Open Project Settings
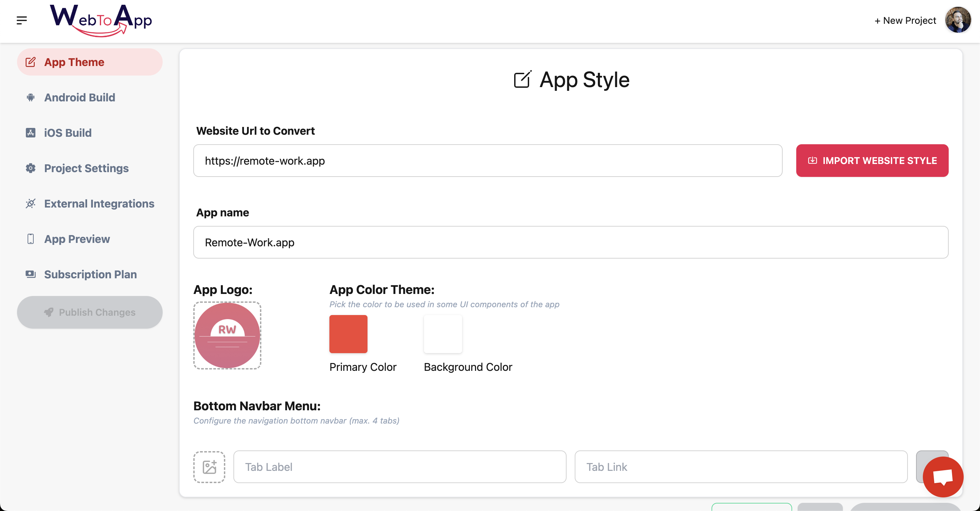The image size is (980, 511). pos(90,168)
